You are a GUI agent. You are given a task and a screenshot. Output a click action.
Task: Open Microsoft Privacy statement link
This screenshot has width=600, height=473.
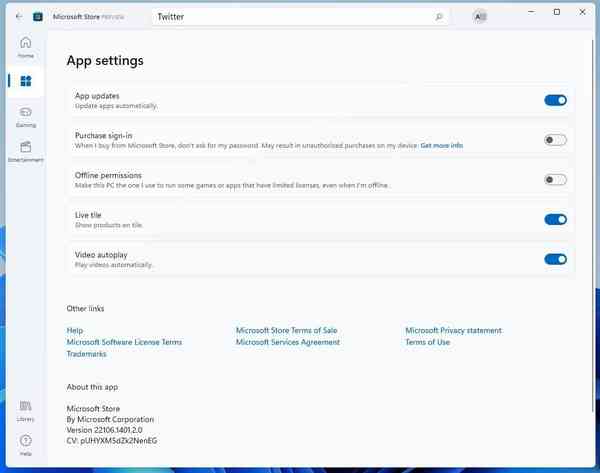(x=453, y=330)
